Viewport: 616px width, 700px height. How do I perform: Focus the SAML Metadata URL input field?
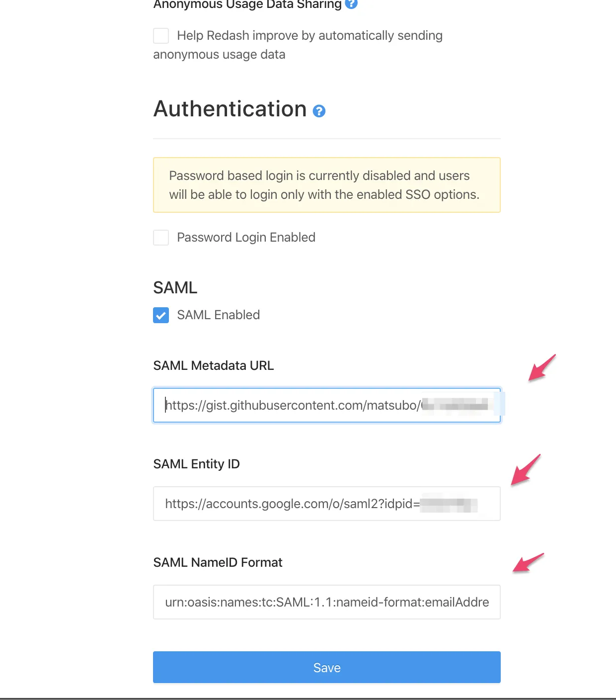[x=326, y=405]
